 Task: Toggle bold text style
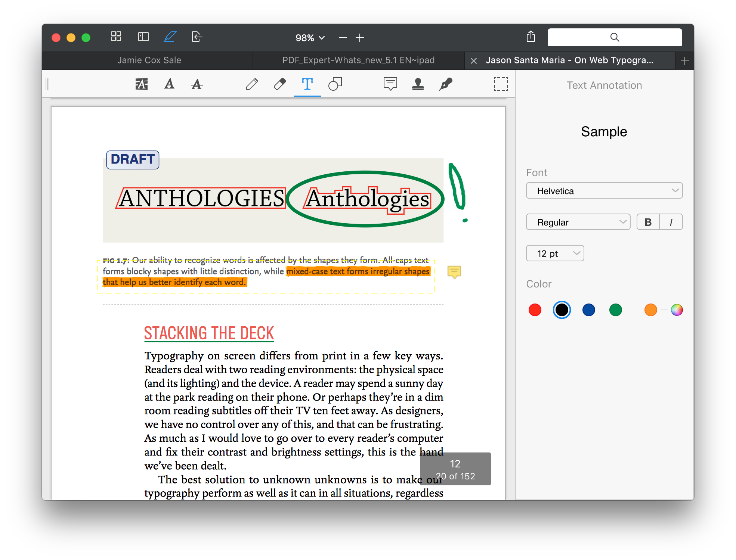pos(648,222)
